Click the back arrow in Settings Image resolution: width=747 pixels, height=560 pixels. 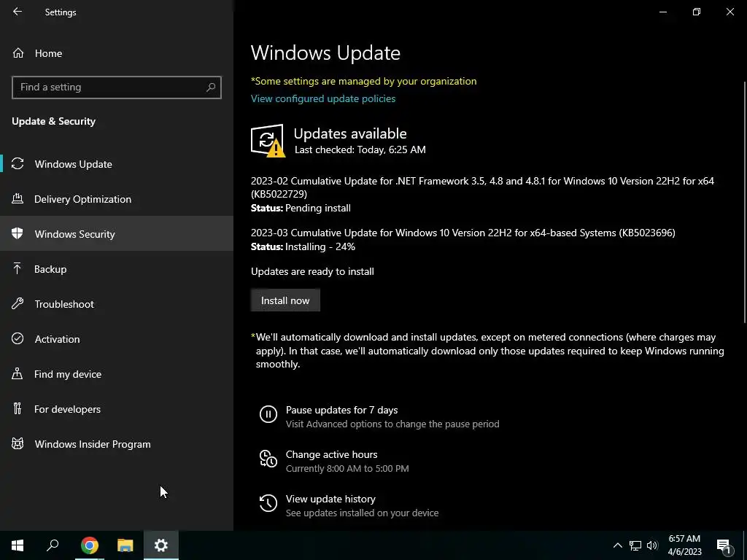pos(18,12)
